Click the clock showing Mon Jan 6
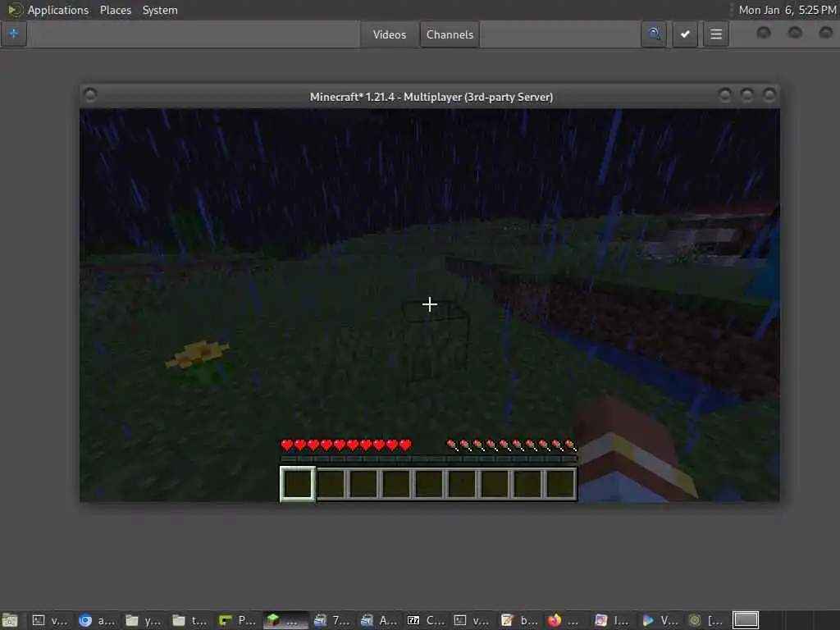 click(x=787, y=10)
